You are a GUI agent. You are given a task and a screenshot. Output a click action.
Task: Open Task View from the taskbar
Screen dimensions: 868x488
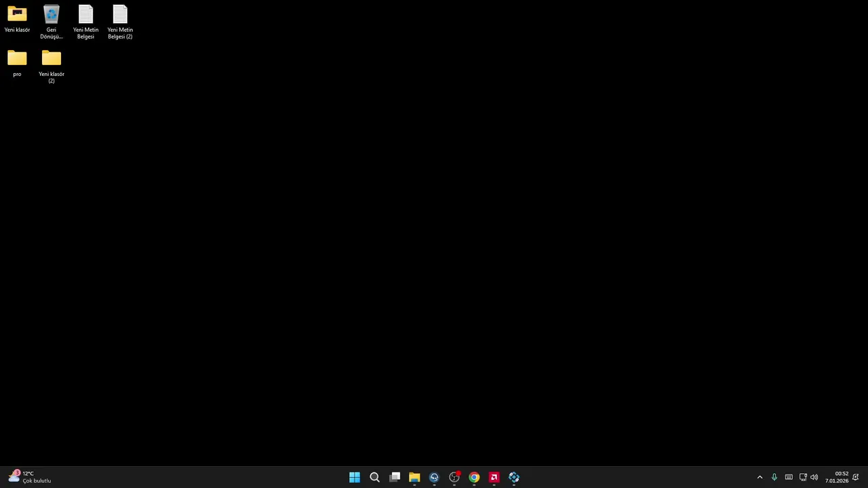(395, 477)
